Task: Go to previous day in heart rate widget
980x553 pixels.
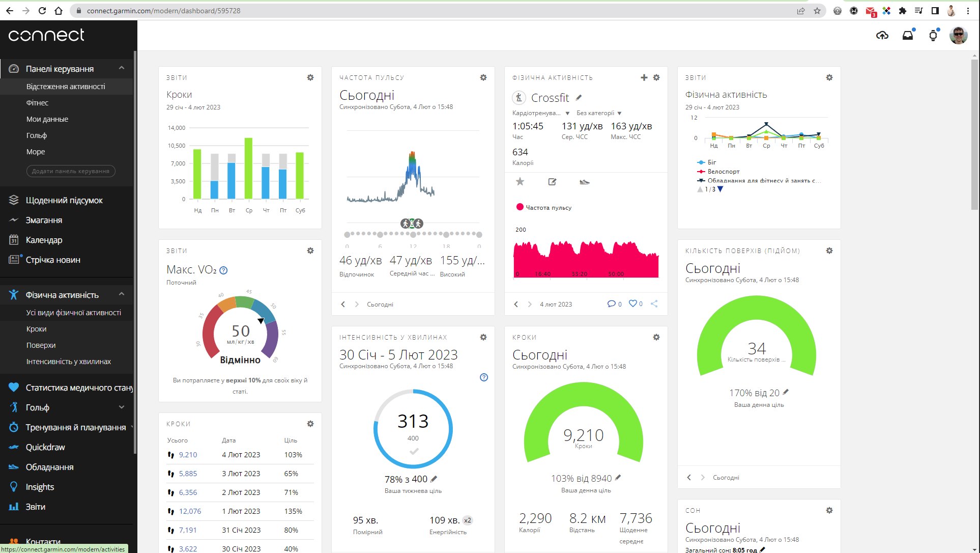Action: [343, 305]
